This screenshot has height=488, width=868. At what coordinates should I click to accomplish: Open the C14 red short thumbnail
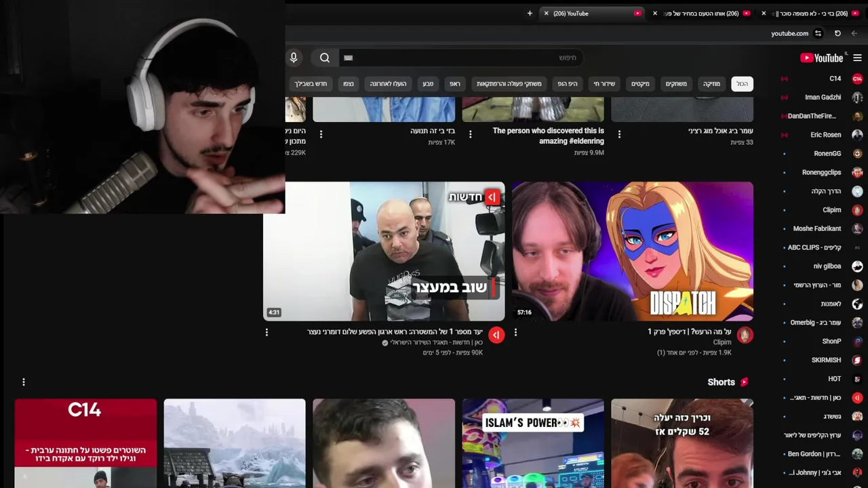(85, 443)
